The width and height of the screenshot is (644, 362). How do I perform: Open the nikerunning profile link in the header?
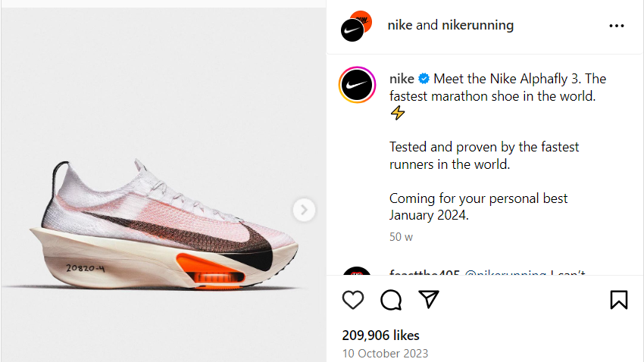pyautogui.click(x=477, y=25)
